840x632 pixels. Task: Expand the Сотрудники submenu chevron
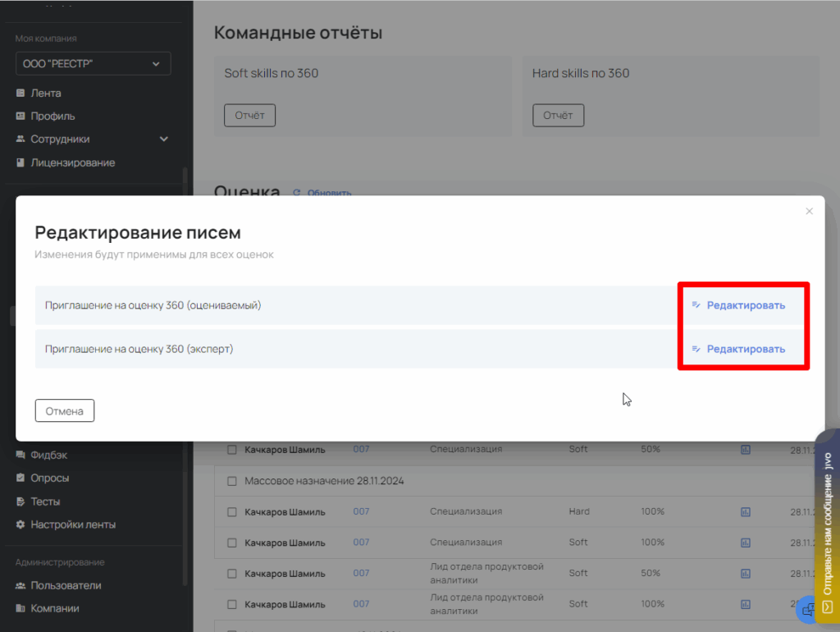coord(164,140)
